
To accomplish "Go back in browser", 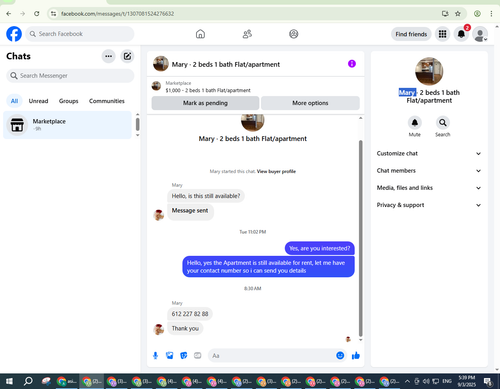I will (9, 14).
